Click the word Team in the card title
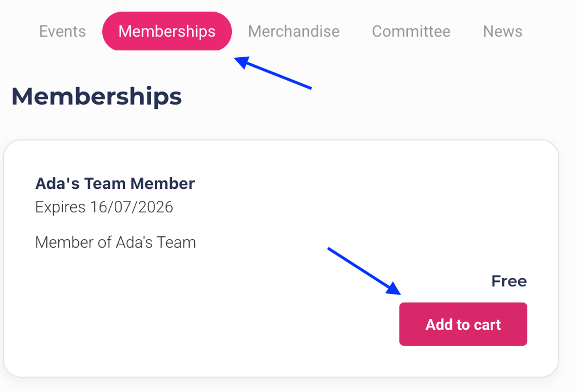The width and height of the screenshot is (577, 392). (105, 183)
